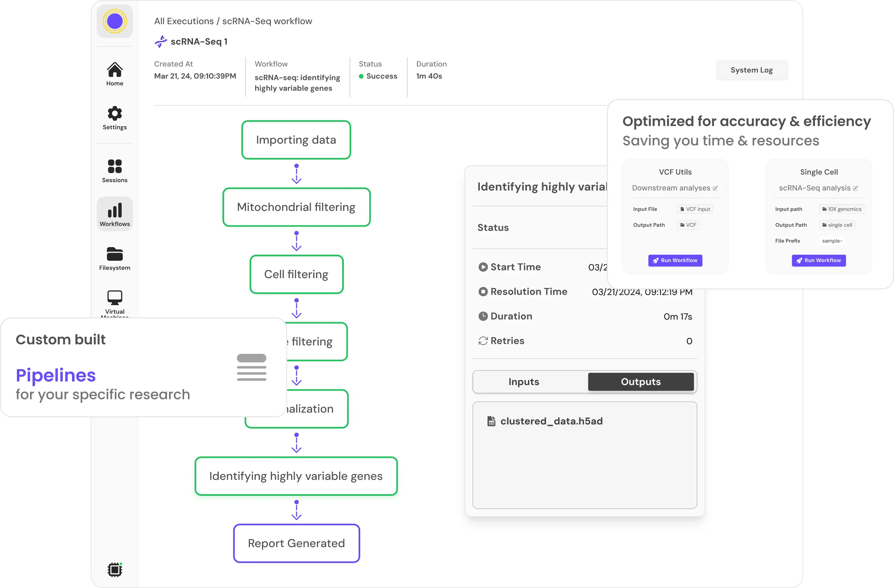
Task: Click the Pipelines heading text
Action: pyautogui.click(x=56, y=375)
